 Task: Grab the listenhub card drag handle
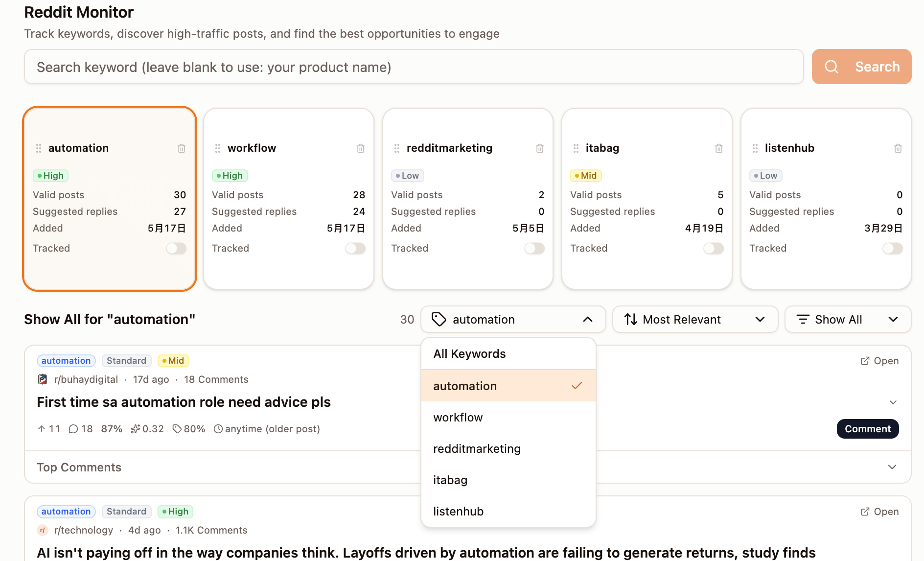tap(755, 148)
